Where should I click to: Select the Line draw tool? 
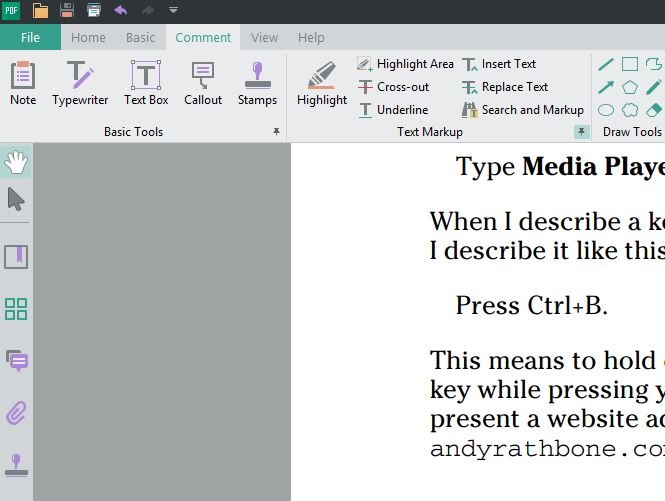tap(606, 64)
